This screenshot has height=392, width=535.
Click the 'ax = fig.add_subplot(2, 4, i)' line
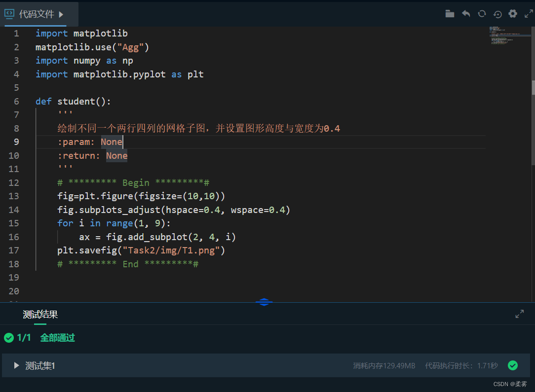pyautogui.click(x=157, y=237)
